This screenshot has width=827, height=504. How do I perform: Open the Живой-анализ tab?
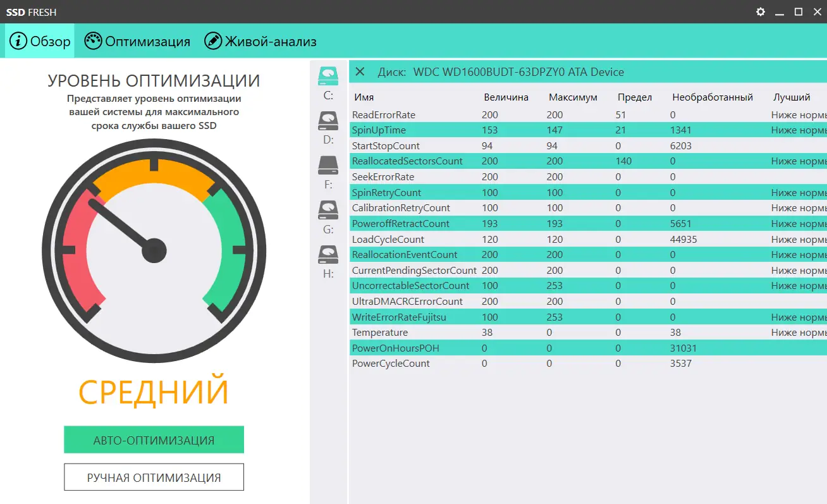[x=260, y=41]
